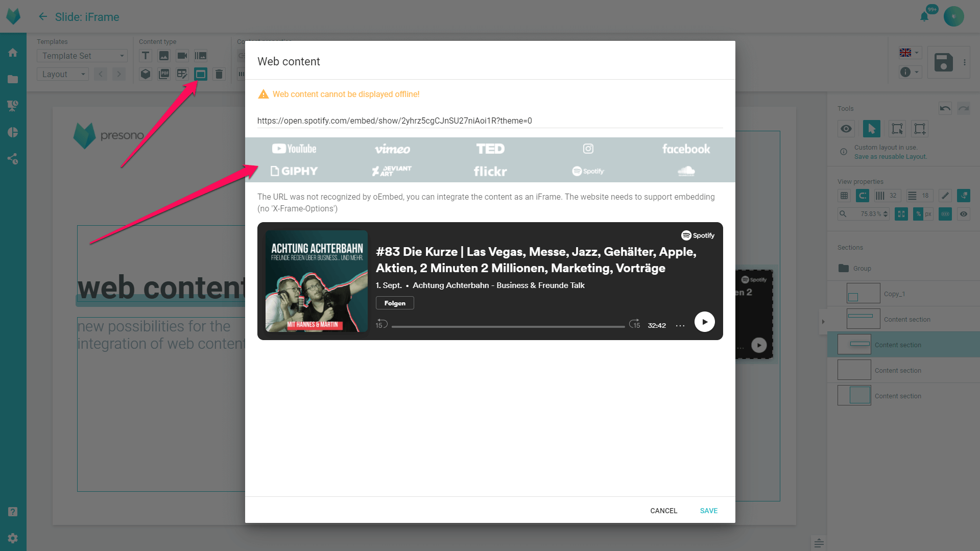The width and height of the screenshot is (980, 551).
Task: Click the delete trash icon in toolbar
Action: tap(219, 74)
